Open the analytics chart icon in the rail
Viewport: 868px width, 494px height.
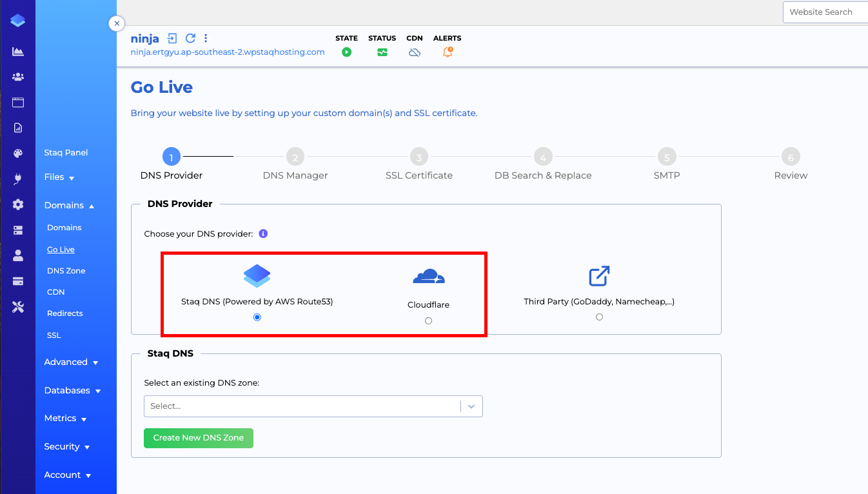click(18, 52)
